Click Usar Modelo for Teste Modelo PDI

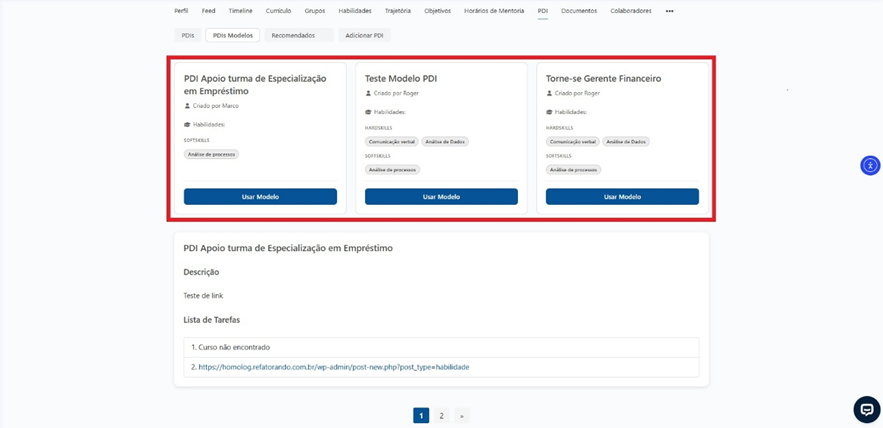coord(441,197)
